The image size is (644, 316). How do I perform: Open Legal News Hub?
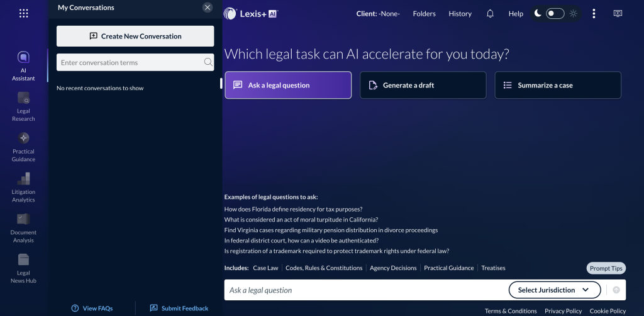pyautogui.click(x=23, y=268)
